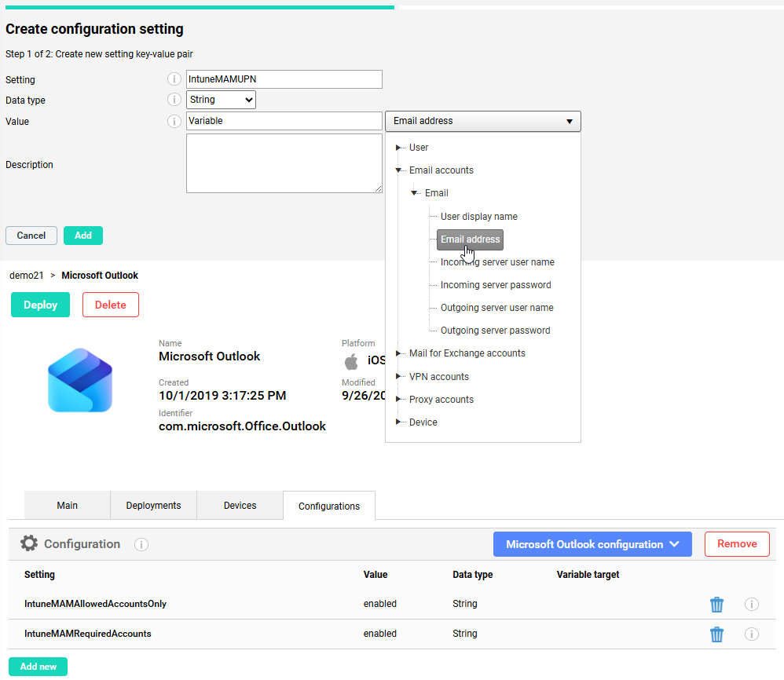
Task: Delete IntuneMAMAllowedAccountsOnly setting via trash icon
Action: 716,604
